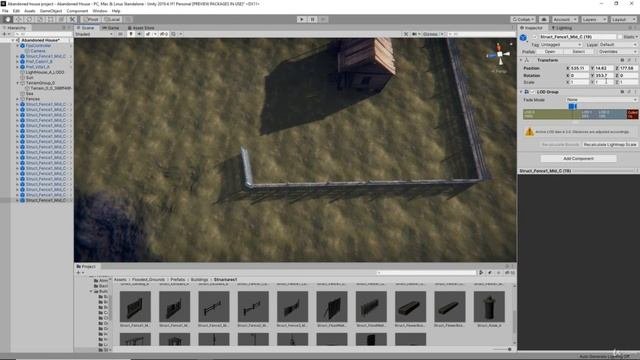Screen dimensions: 640x360
Task: Click the Add Component button
Action: pos(578,158)
